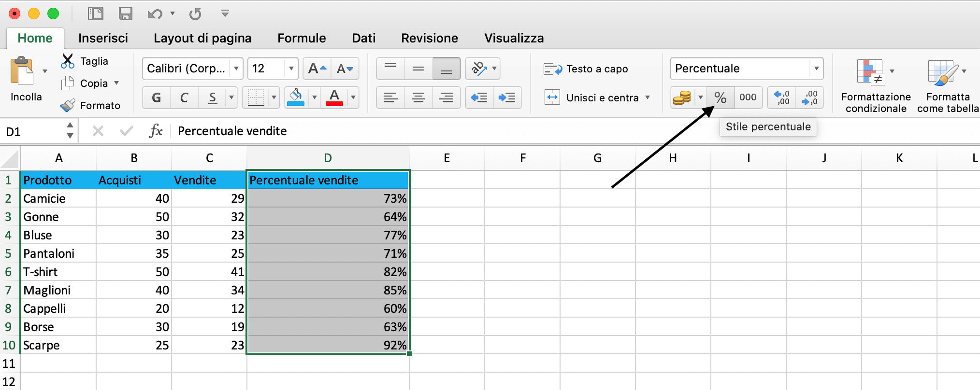980x390 pixels.
Task: Click the Formato paintbrush icon
Action: 68,105
